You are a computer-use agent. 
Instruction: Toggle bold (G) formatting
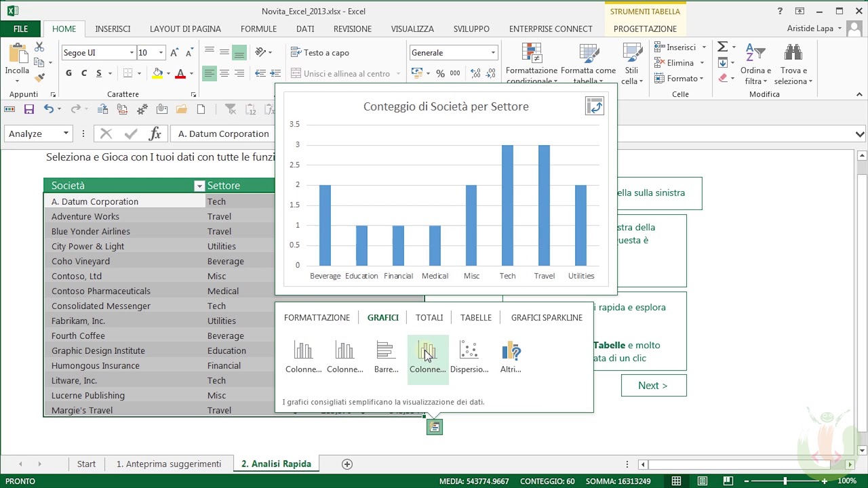[68, 73]
